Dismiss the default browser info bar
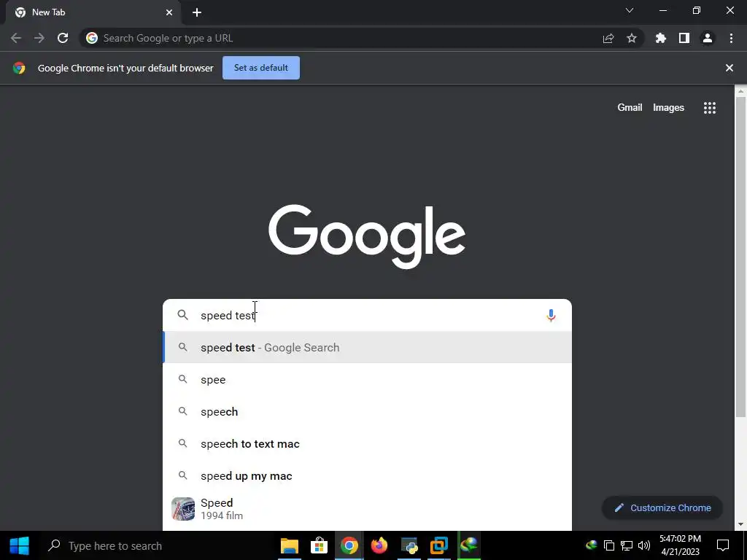Image resolution: width=747 pixels, height=560 pixels. (x=729, y=68)
